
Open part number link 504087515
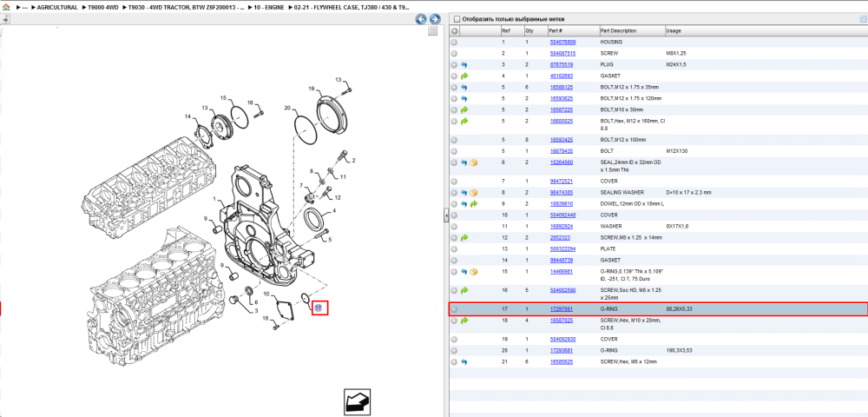click(562, 53)
